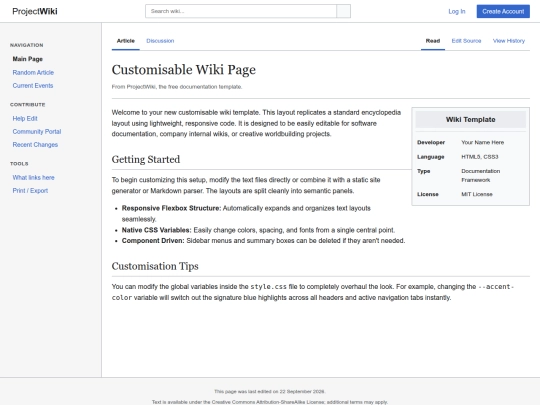The height and width of the screenshot is (405, 540).
Task: Go to ProjectWiki home logo
Action: coord(35,11)
